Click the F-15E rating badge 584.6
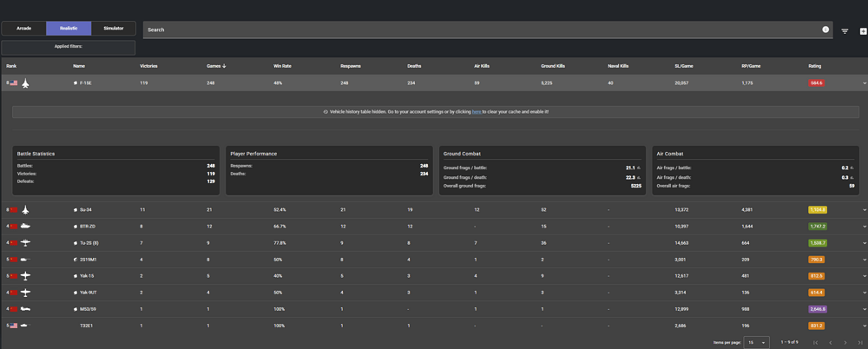868x349 pixels. [817, 83]
